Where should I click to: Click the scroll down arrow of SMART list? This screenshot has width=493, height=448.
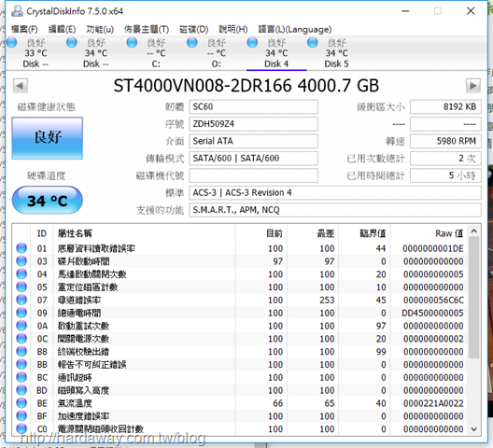[473, 428]
